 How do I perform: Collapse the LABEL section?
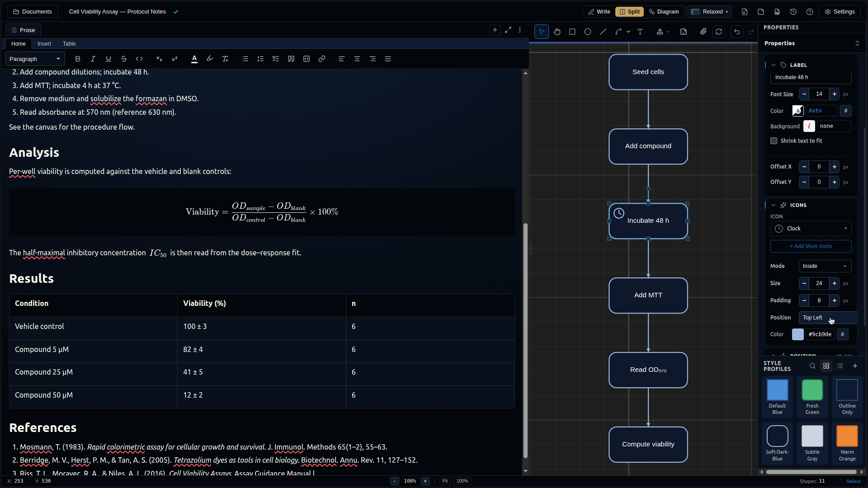pos(774,65)
